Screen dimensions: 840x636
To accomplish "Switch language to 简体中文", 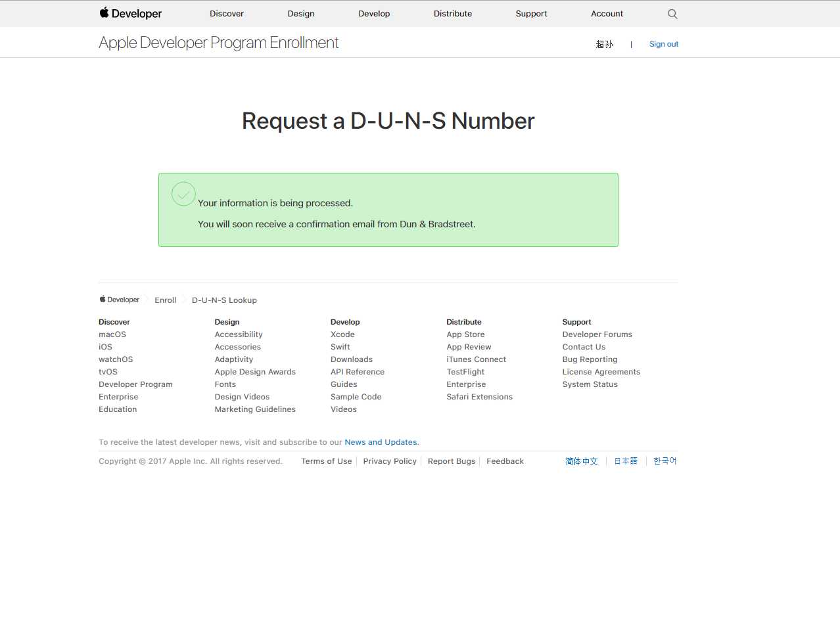I will 582,461.
